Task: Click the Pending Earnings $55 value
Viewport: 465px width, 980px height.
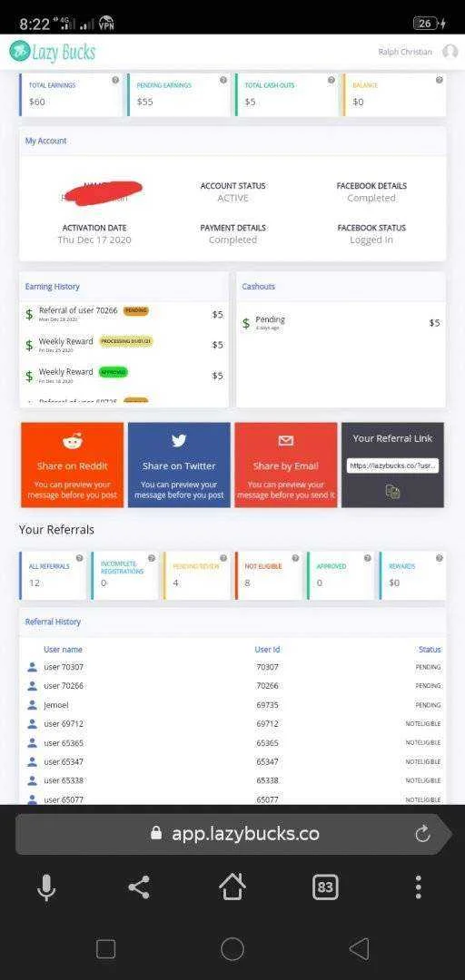Action: (x=144, y=102)
